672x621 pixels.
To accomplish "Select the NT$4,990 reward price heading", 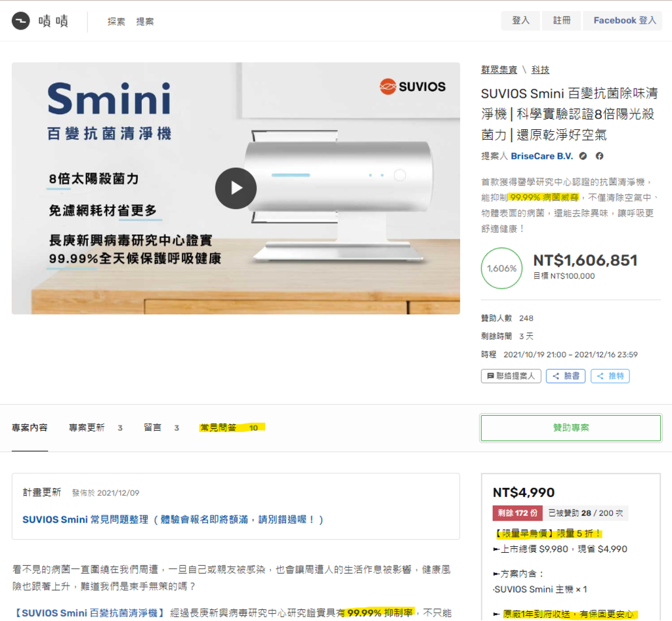I will click(x=524, y=492).
